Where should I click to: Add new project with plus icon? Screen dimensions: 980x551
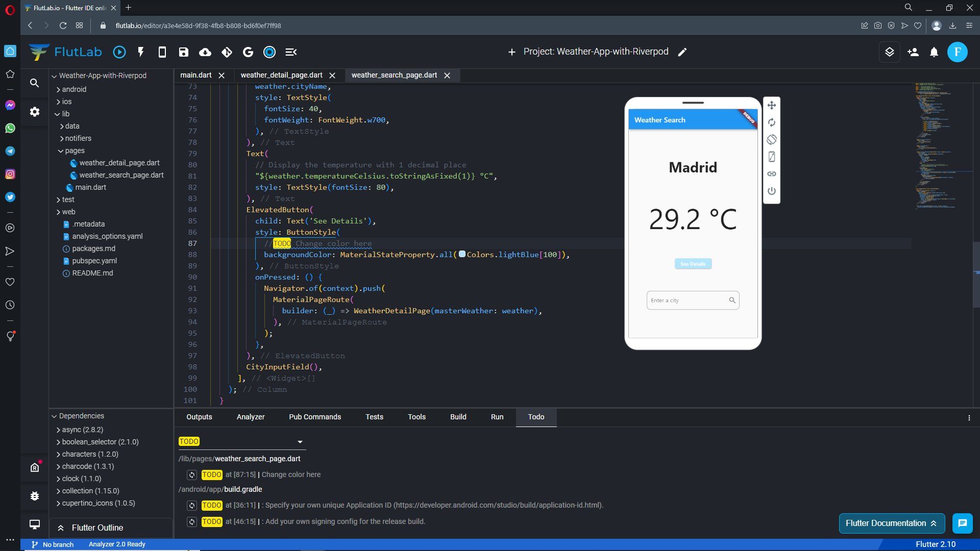(512, 52)
